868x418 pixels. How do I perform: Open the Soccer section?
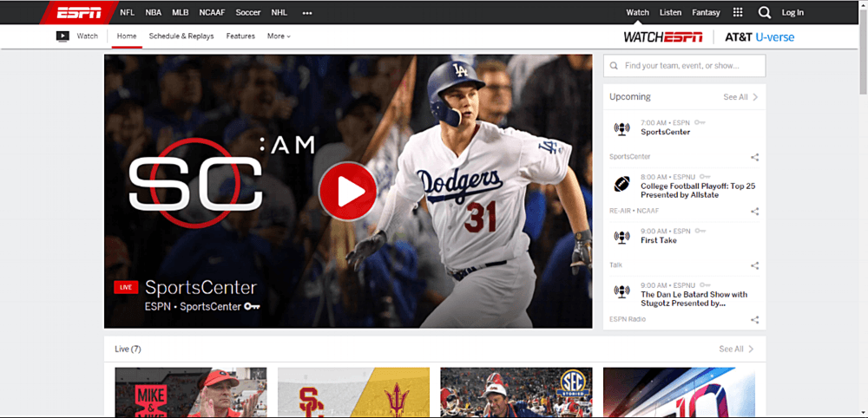tap(248, 12)
